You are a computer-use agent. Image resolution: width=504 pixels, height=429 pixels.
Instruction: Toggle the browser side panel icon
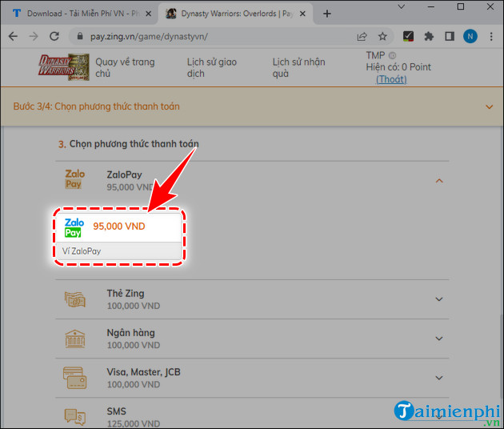[x=450, y=36]
